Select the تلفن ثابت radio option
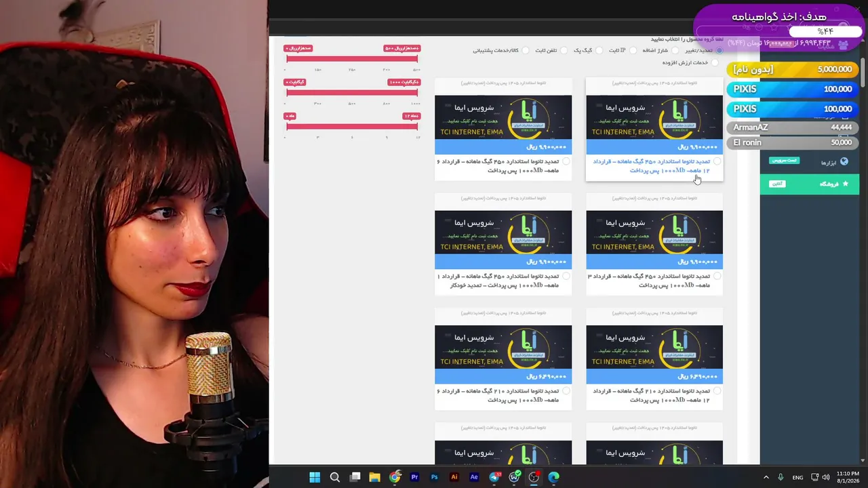The width and height of the screenshot is (868, 488). [x=564, y=50]
